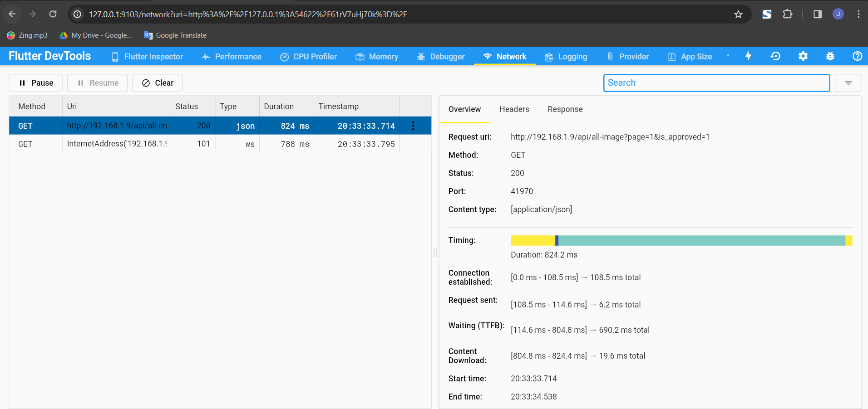The width and height of the screenshot is (868, 409).
Task: Open the network filter icon beside Search
Action: [x=848, y=83]
